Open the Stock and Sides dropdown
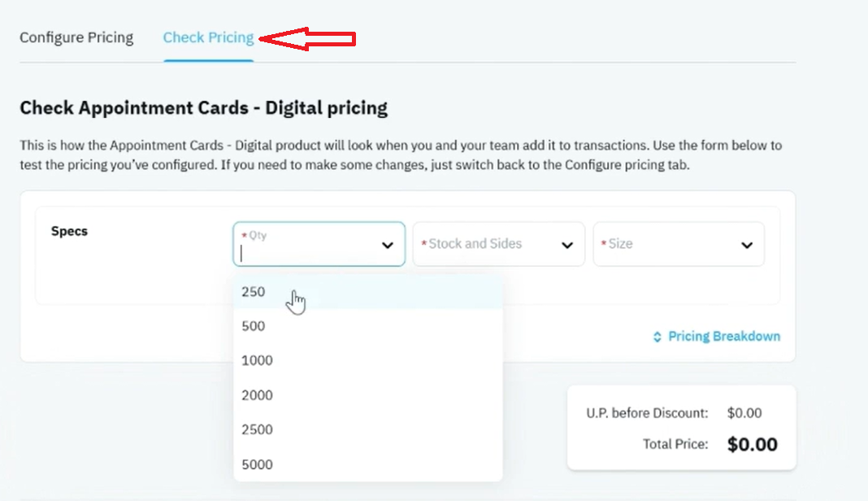The width and height of the screenshot is (868, 501). [x=499, y=244]
